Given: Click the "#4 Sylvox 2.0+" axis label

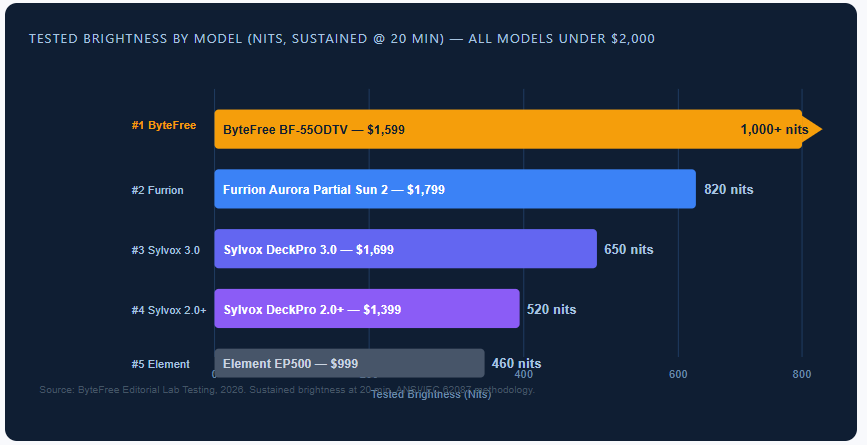Looking at the screenshot, I should pyautogui.click(x=168, y=310).
